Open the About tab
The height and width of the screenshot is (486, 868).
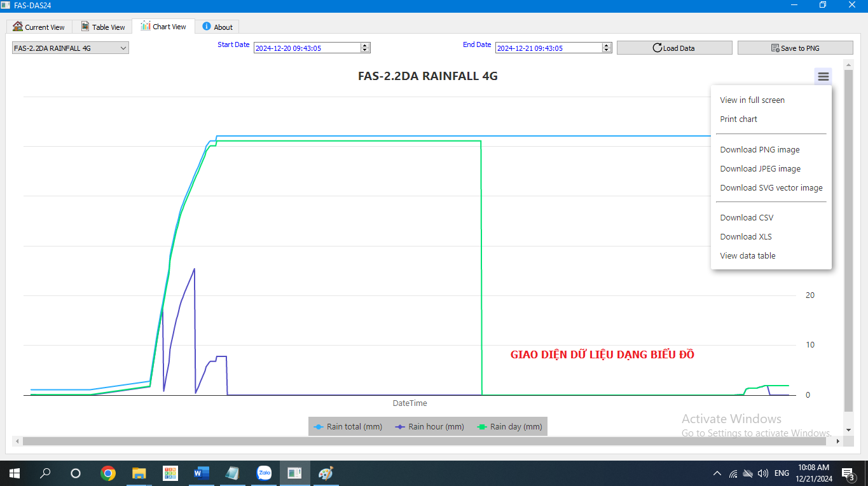(217, 27)
